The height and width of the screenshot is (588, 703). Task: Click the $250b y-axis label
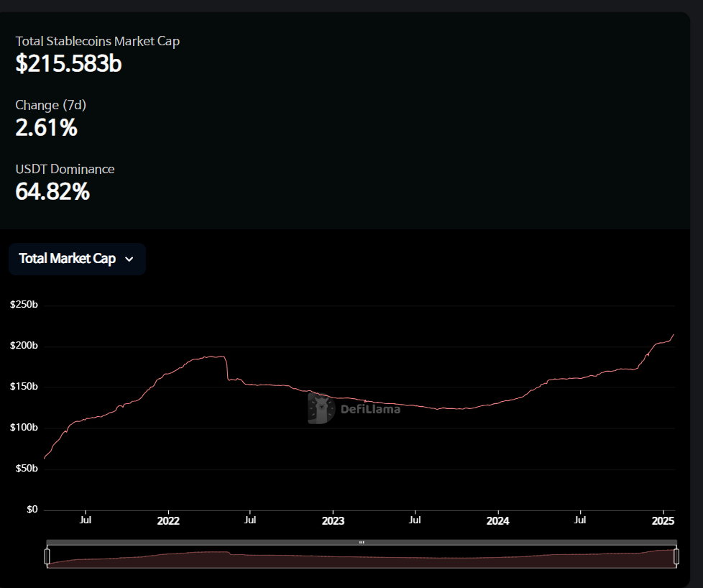click(24, 305)
